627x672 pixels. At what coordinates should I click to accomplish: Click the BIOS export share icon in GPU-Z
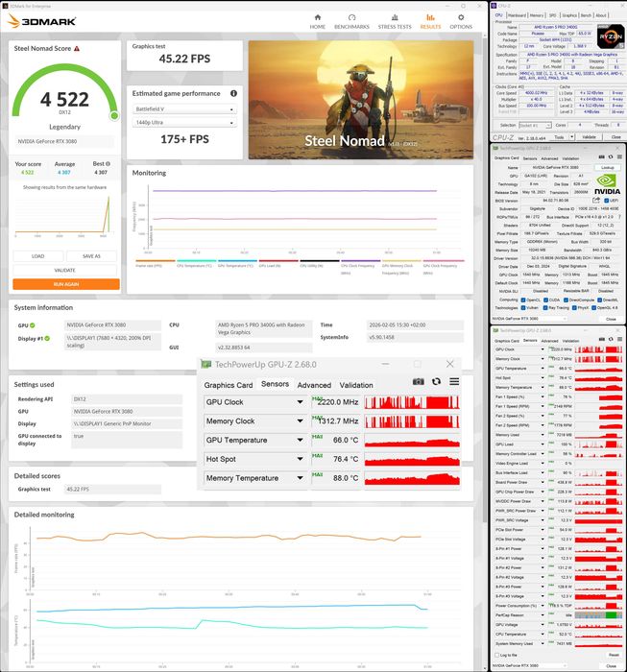pyautogui.click(x=596, y=200)
